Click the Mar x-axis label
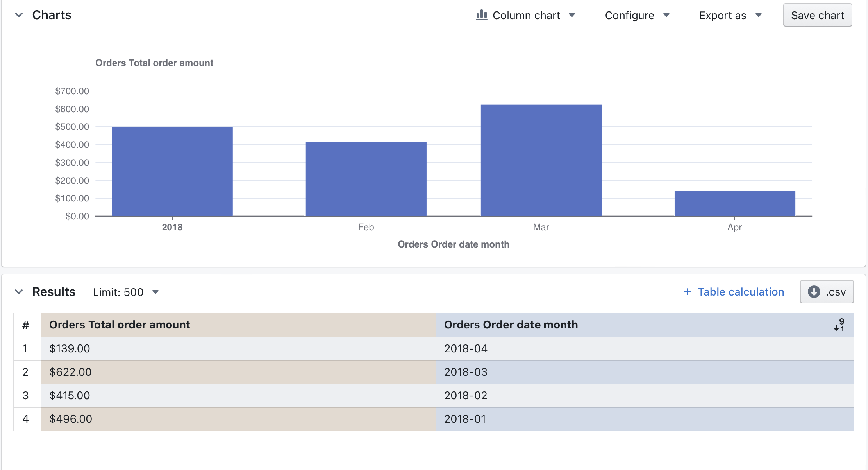 pos(541,227)
